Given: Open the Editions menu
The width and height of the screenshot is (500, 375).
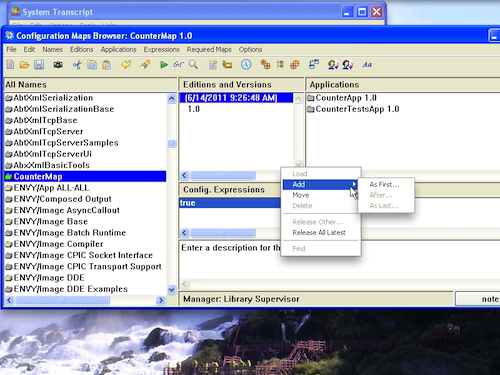Looking at the screenshot, I should 81,49.
